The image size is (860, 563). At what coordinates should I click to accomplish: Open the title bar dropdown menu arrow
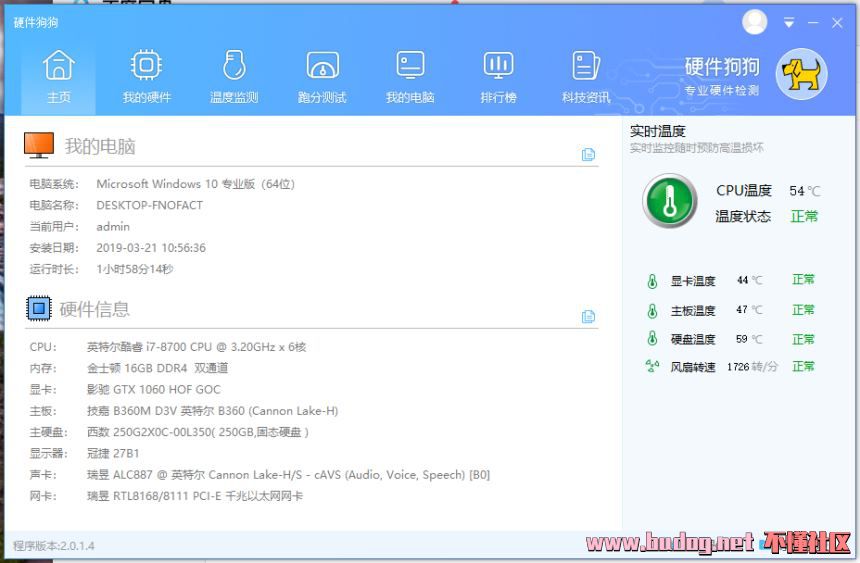(x=789, y=22)
